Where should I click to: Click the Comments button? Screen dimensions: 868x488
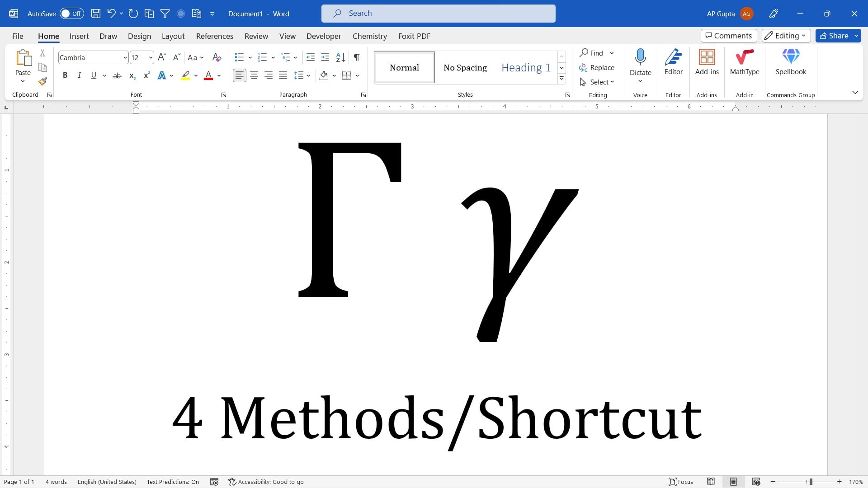(x=729, y=36)
